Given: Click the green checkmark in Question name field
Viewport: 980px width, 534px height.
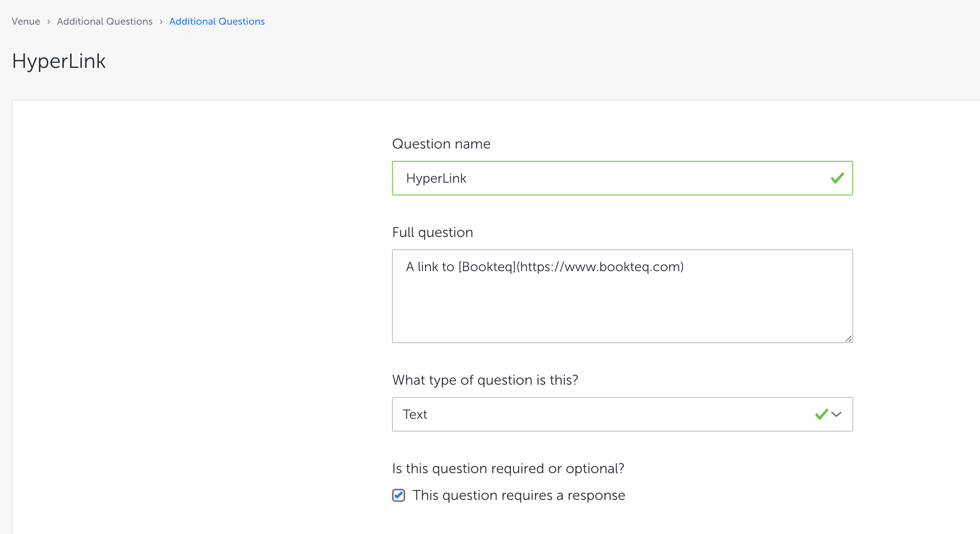Looking at the screenshot, I should tap(837, 178).
